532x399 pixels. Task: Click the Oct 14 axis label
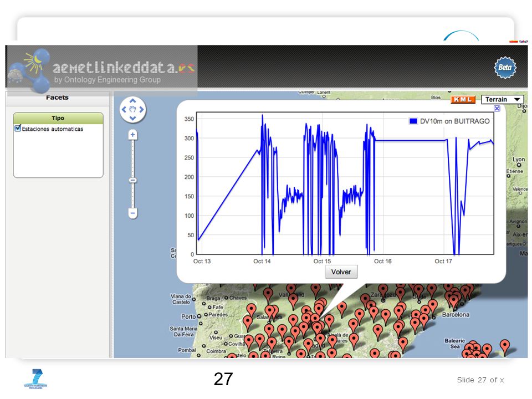262,261
